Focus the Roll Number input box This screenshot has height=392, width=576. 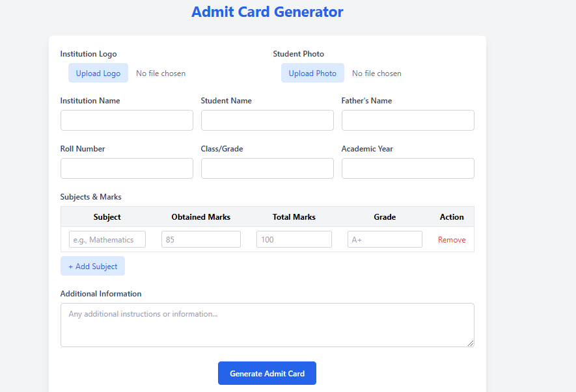pos(127,168)
